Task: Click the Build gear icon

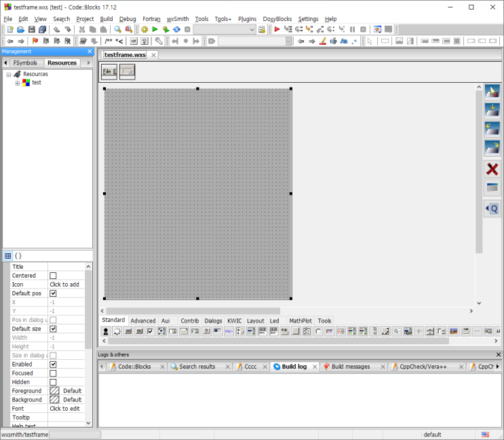Action: (144, 30)
